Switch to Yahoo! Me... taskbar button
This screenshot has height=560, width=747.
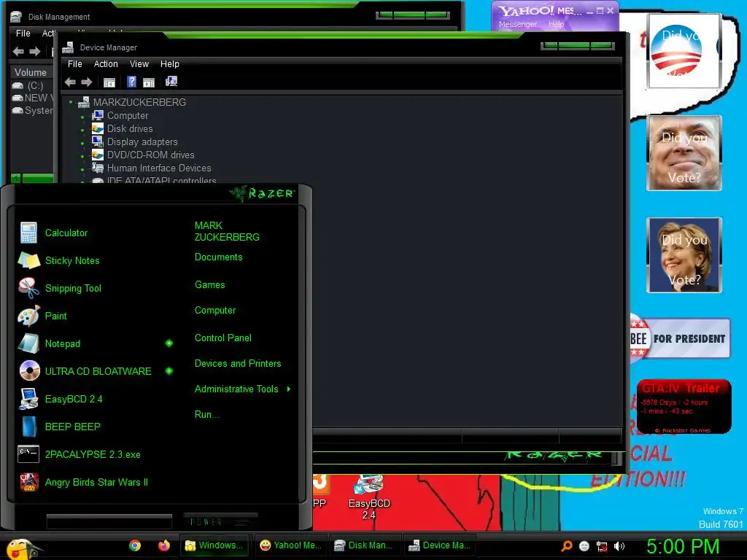[290, 545]
